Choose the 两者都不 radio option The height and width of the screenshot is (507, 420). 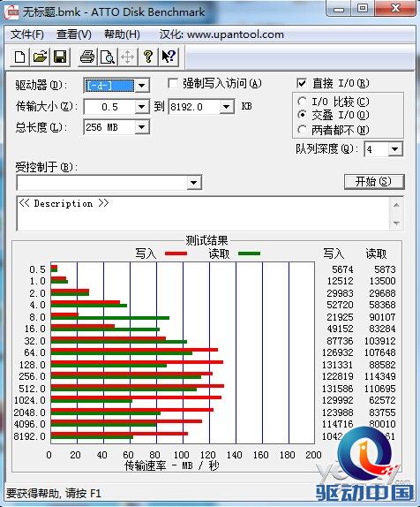302,130
